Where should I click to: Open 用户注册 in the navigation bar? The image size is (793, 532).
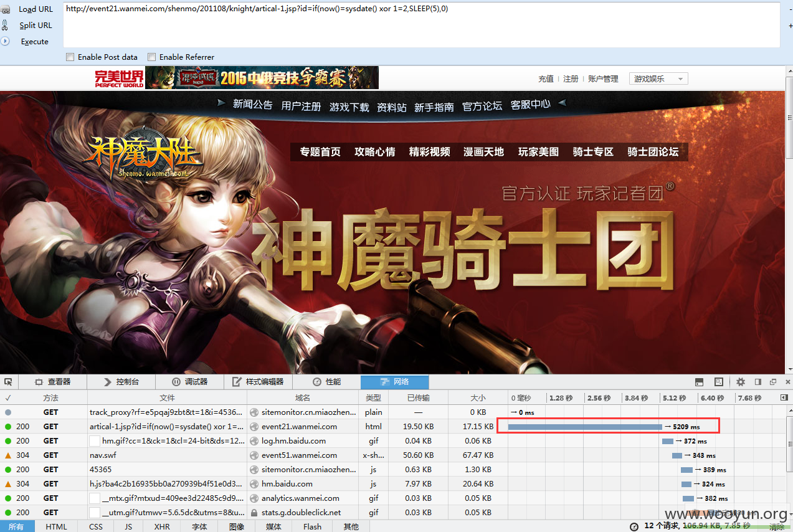tap(301, 107)
